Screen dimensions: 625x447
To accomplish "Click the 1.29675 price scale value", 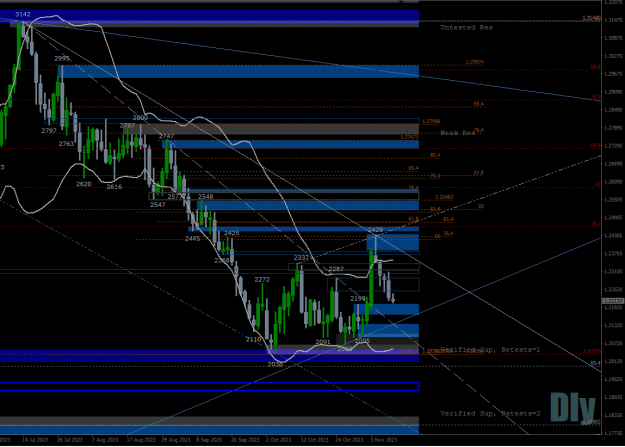I will coord(613,74).
